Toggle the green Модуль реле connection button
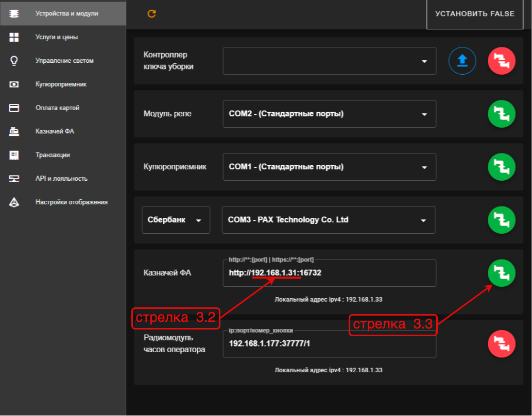This screenshot has width=532, height=416. [502, 114]
